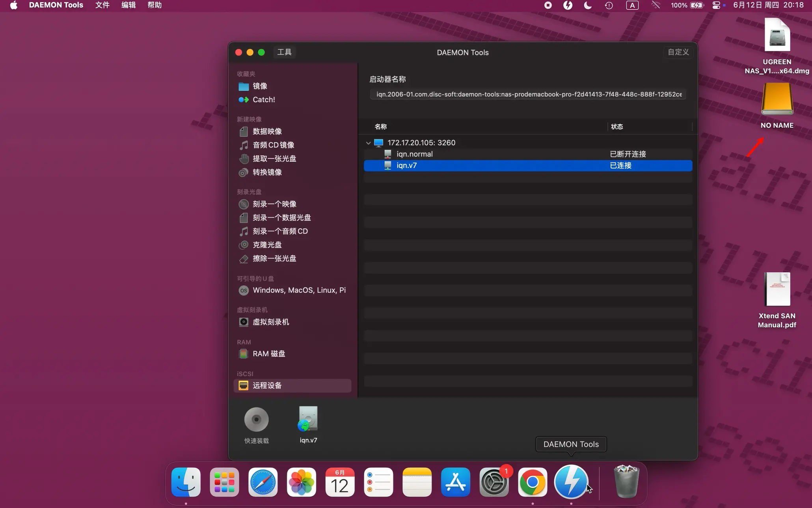Open the DAEMON Tools app menu
This screenshot has width=812, height=508.
(x=56, y=5)
